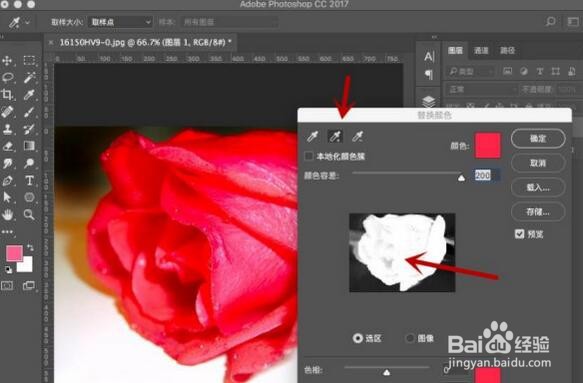583x383 pixels.
Task: Choose the 图像 radio button
Action: 410,338
